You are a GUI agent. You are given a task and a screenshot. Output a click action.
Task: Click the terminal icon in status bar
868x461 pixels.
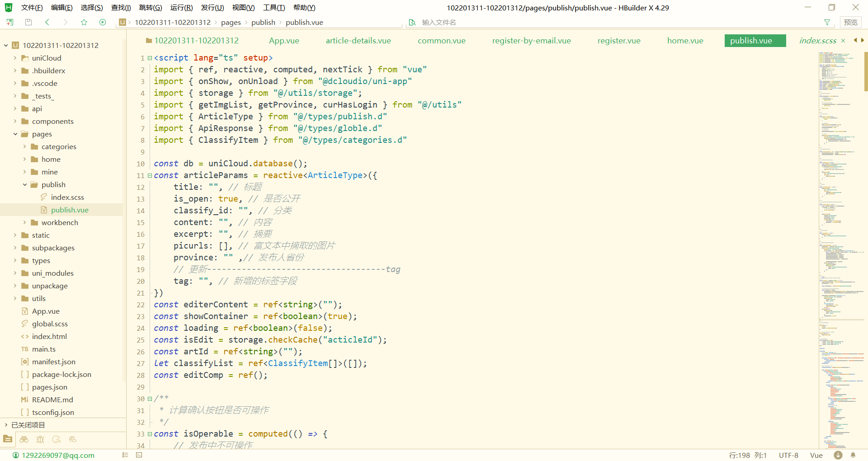139,455
